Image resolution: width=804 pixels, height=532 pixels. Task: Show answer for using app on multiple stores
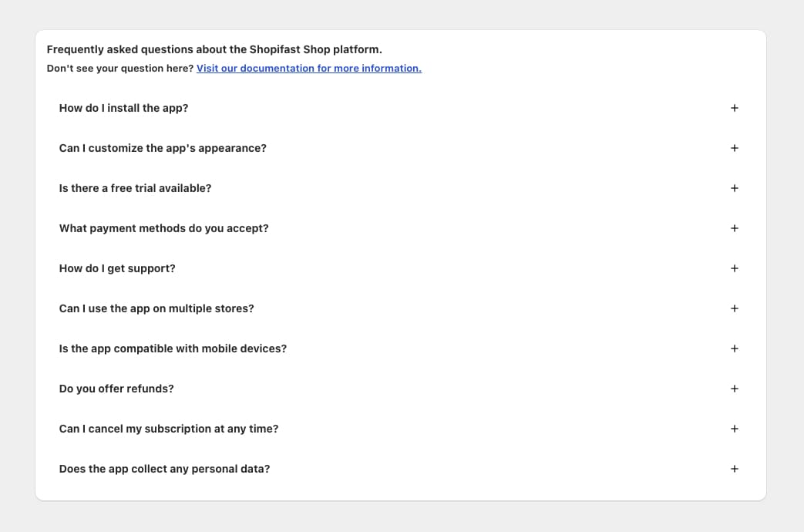coord(156,308)
